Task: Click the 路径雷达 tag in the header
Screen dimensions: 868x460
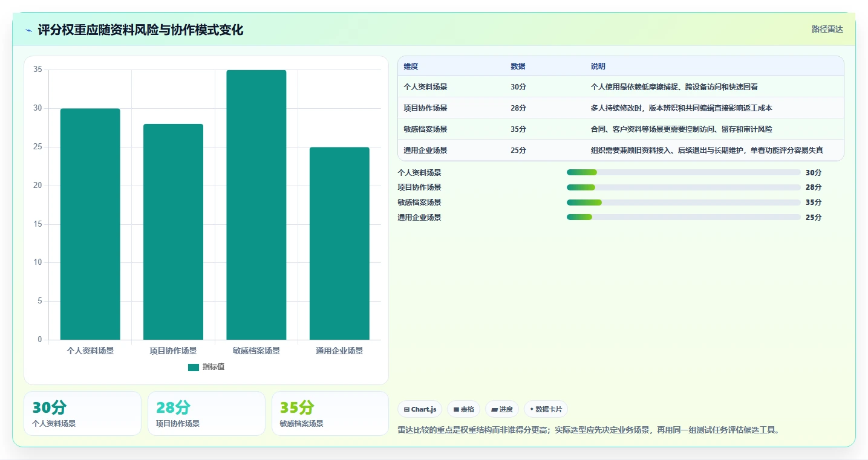Action: tap(827, 29)
